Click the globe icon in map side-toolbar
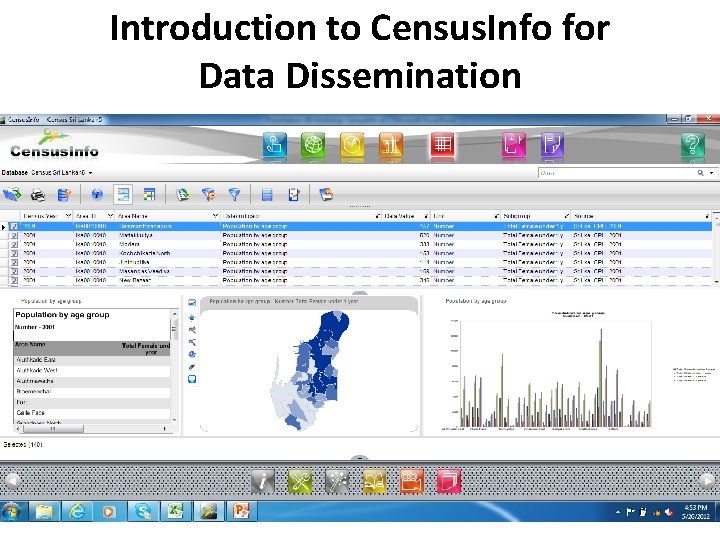The image size is (720, 540). (x=192, y=354)
